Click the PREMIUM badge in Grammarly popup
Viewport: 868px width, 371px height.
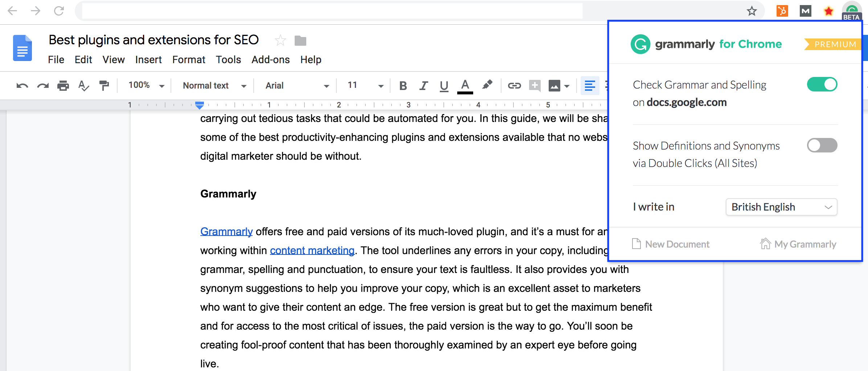833,44
